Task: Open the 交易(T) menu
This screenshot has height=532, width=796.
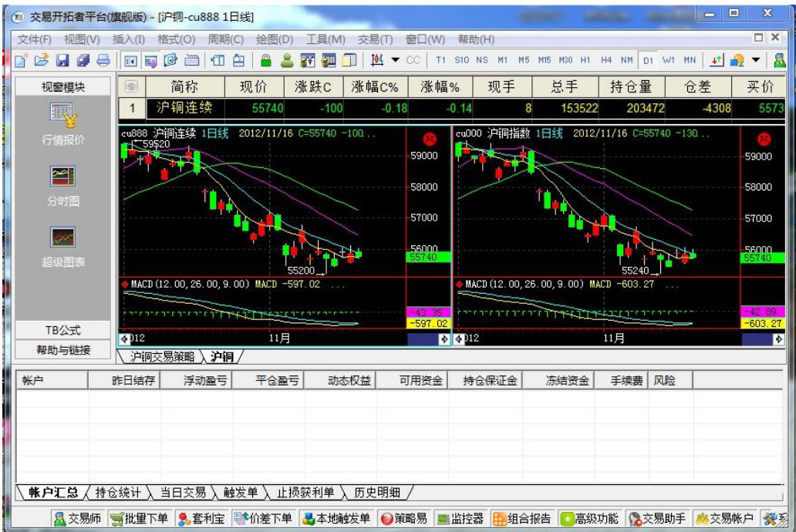Action: click(375, 39)
